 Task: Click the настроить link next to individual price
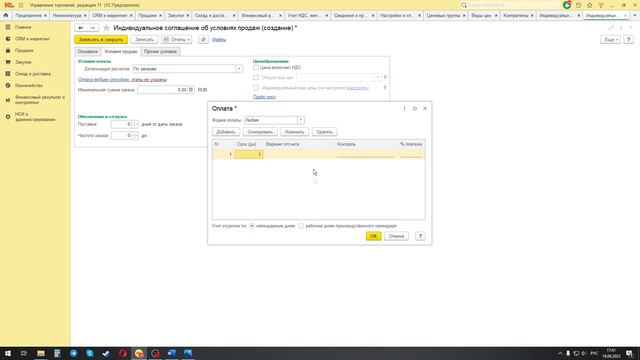point(357,88)
